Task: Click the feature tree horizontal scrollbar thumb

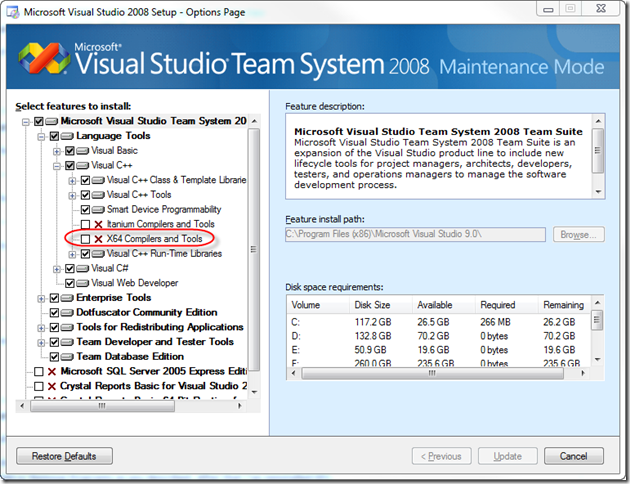Action: [x=102, y=406]
